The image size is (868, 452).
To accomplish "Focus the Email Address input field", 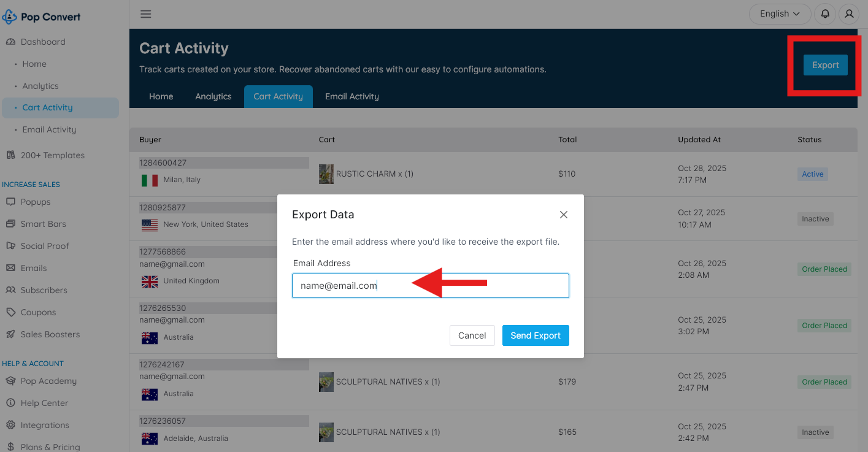I will tap(430, 286).
